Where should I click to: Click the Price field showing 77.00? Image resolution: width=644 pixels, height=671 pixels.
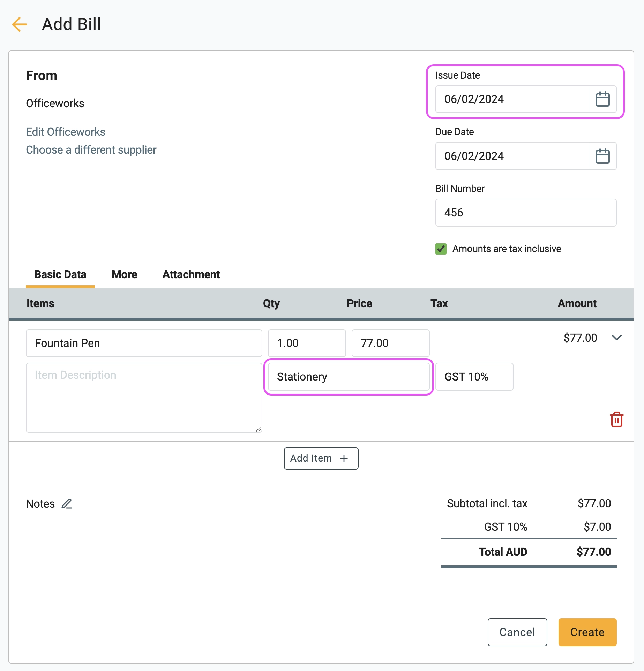(390, 343)
